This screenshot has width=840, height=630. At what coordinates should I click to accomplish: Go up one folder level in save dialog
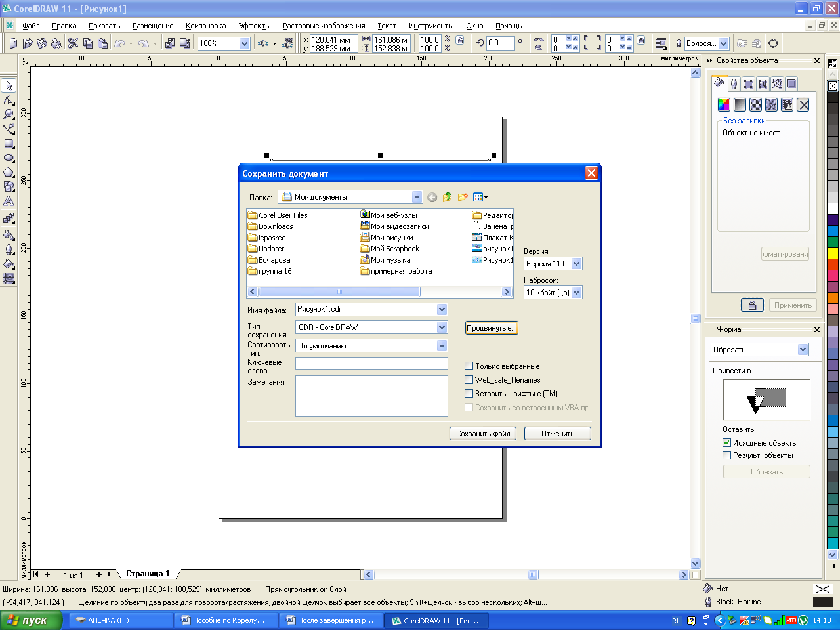click(447, 197)
